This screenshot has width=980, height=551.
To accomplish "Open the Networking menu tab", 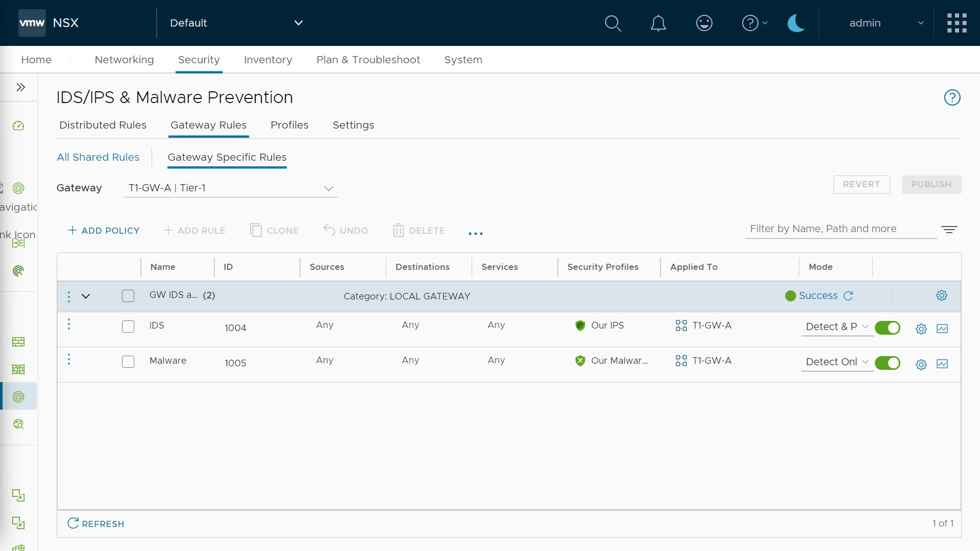I will point(124,60).
